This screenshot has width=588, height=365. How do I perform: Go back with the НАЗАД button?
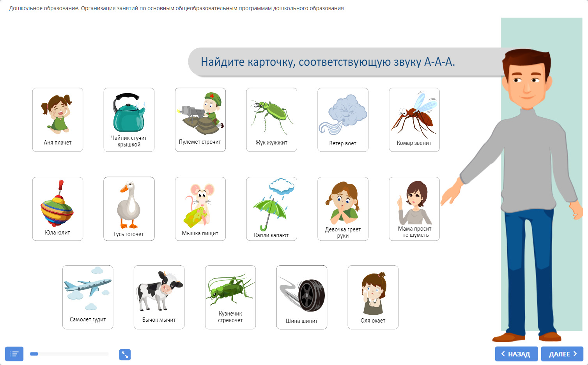click(516, 354)
